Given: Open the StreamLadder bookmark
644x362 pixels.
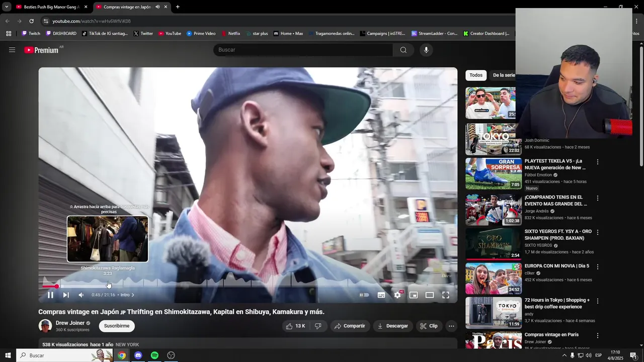Looking at the screenshot, I should [434, 34].
